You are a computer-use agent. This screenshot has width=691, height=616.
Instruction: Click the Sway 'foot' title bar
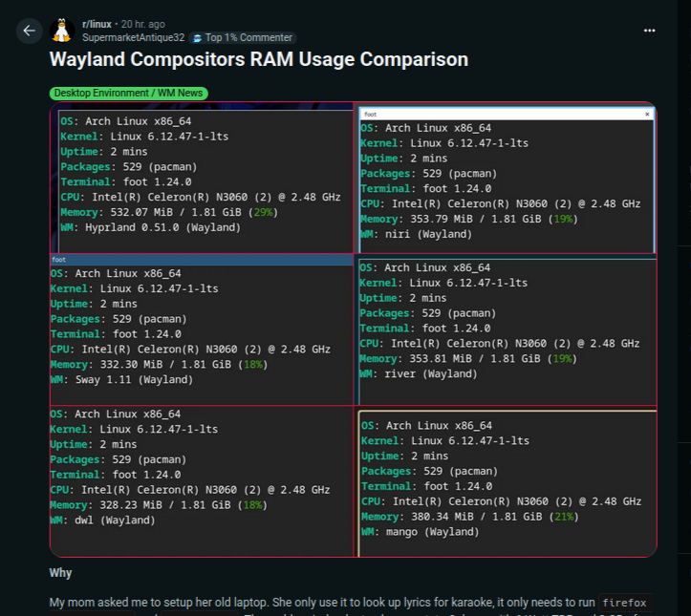(202, 260)
